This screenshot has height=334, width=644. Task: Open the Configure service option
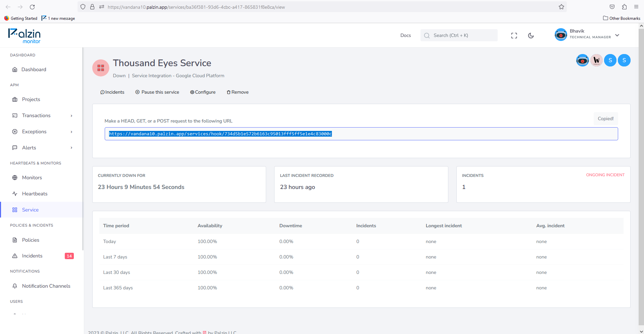coord(203,92)
